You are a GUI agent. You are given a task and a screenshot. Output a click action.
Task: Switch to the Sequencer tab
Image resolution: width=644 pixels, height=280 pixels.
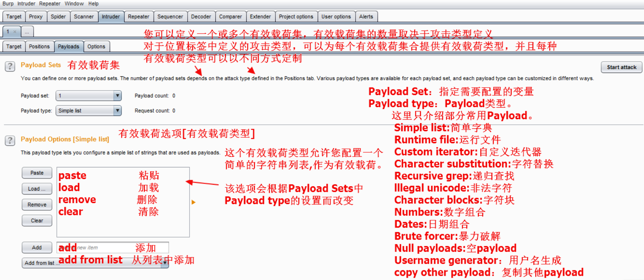tap(170, 17)
